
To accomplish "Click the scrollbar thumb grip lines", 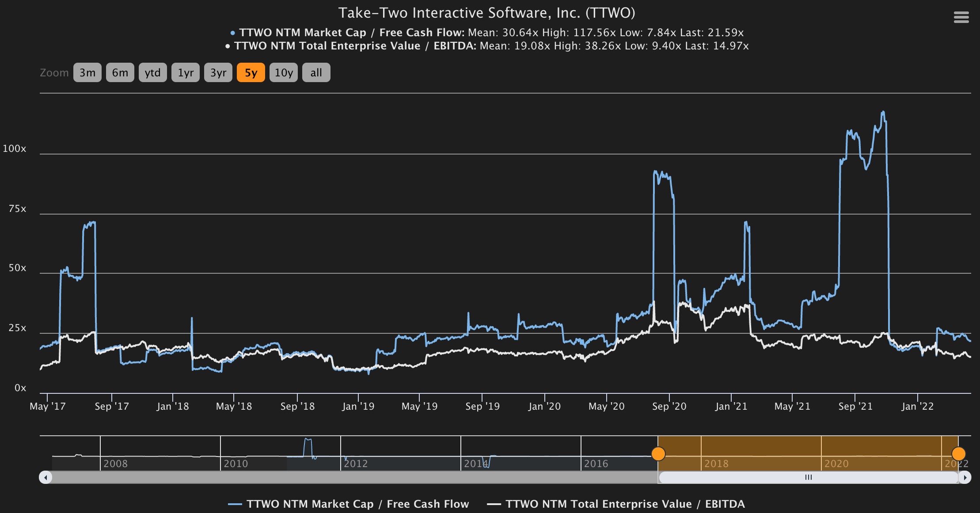I will pyautogui.click(x=808, y=477).
